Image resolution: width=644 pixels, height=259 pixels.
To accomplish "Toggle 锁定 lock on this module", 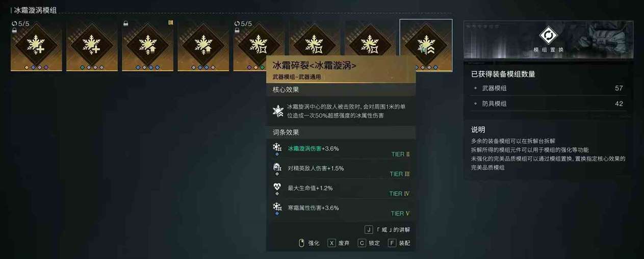I will (369, 243).
